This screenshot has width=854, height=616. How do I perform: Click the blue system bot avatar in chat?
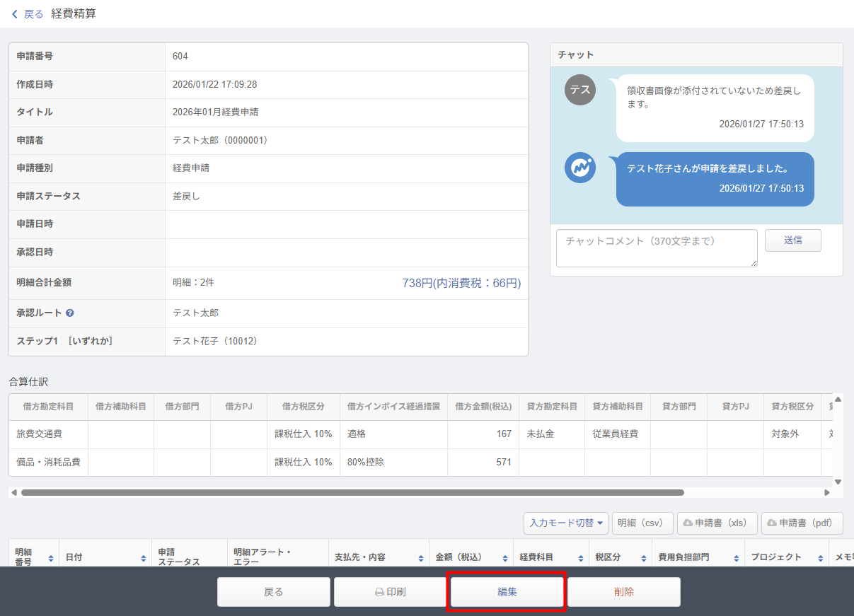click(580, 168)
